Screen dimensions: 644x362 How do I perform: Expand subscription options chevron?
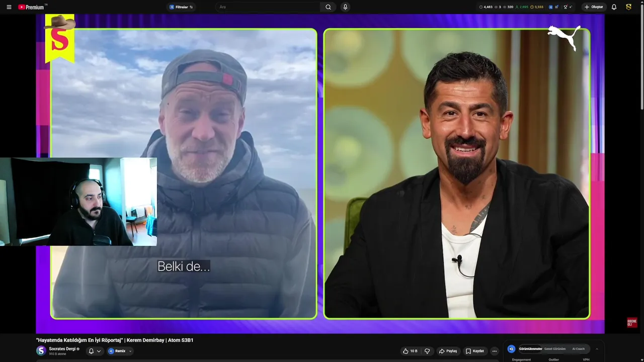tap(99, 351)
